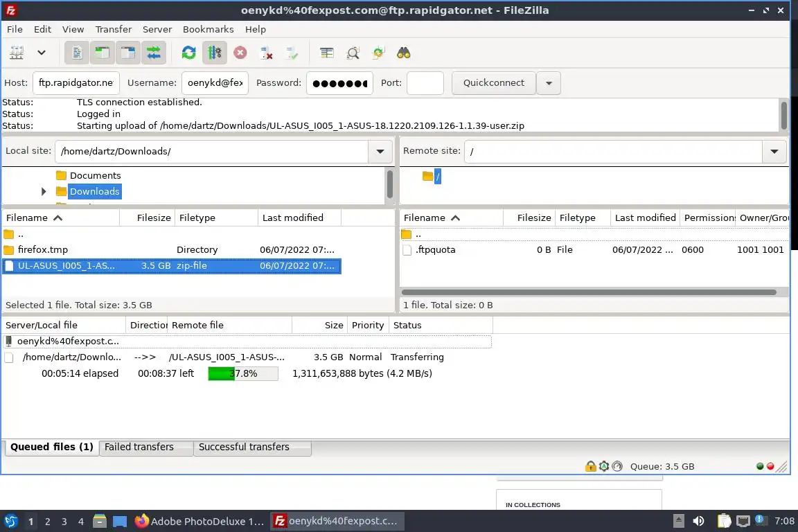Viewport: 798px width, 532px height.
Task: Open speed limits gauge icon
Action: click(617, 466)
